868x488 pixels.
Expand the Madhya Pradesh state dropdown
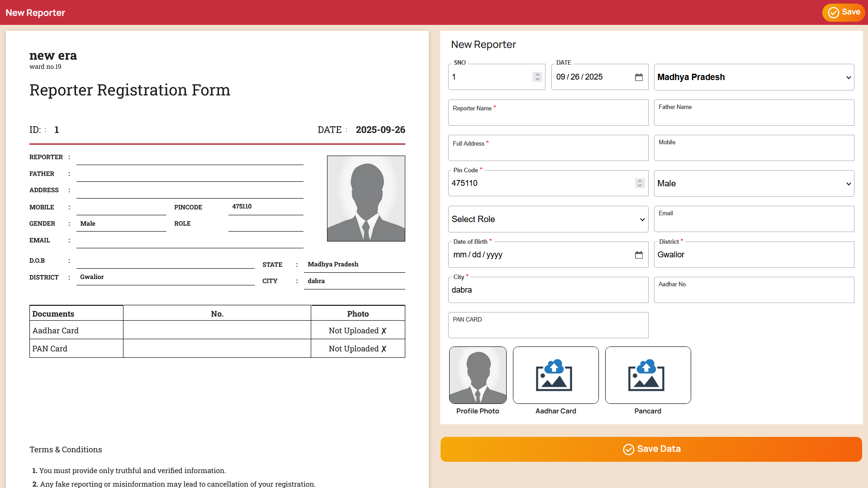754,77
